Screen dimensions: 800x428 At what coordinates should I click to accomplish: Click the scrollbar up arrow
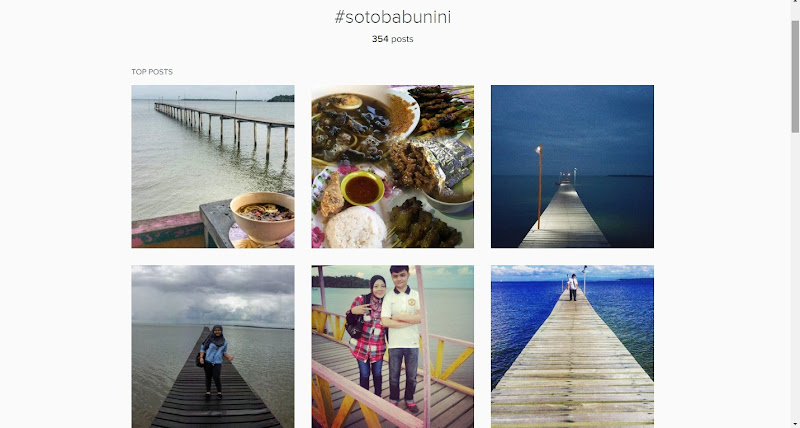795,4
